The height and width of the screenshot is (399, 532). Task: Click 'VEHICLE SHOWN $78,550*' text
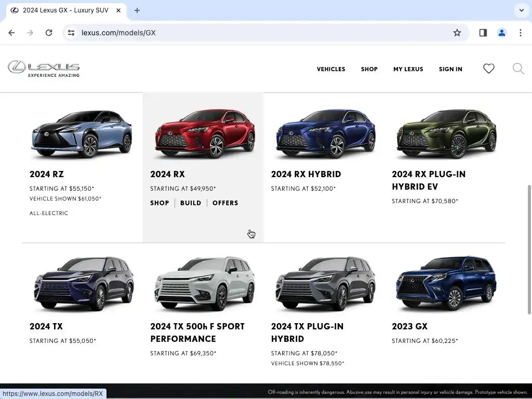click(x=308, y=363)
